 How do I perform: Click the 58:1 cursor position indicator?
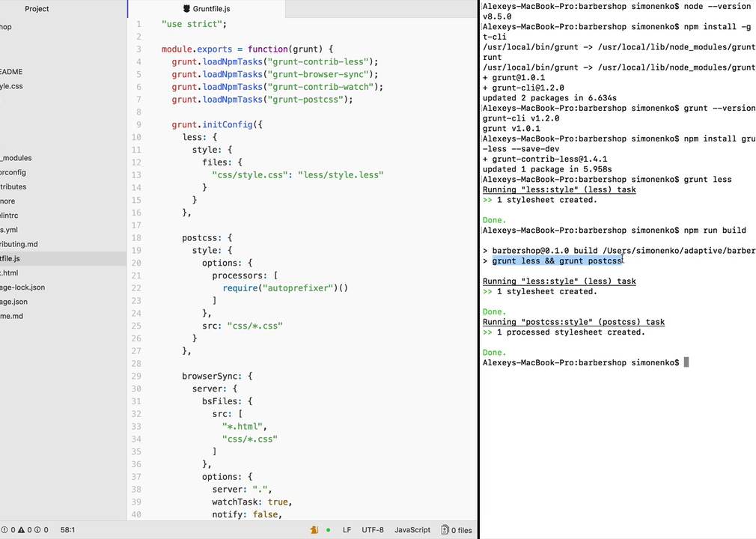(67, 530)
